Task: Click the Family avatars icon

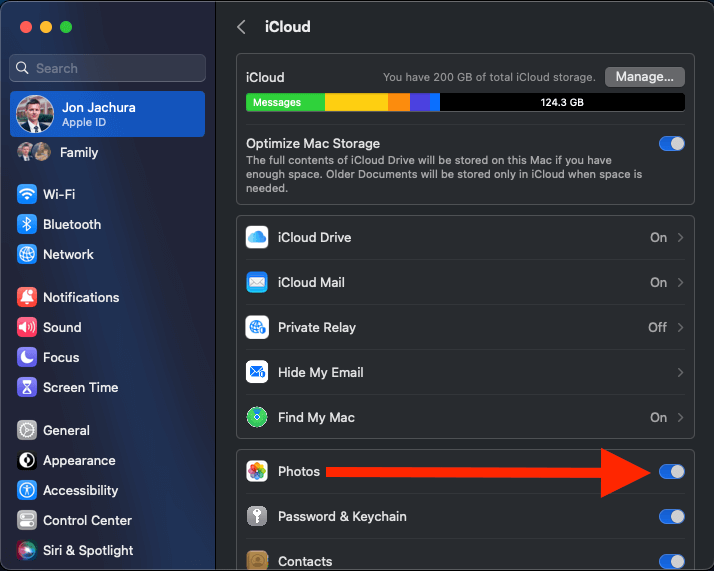Action: (x=34, y=152)
